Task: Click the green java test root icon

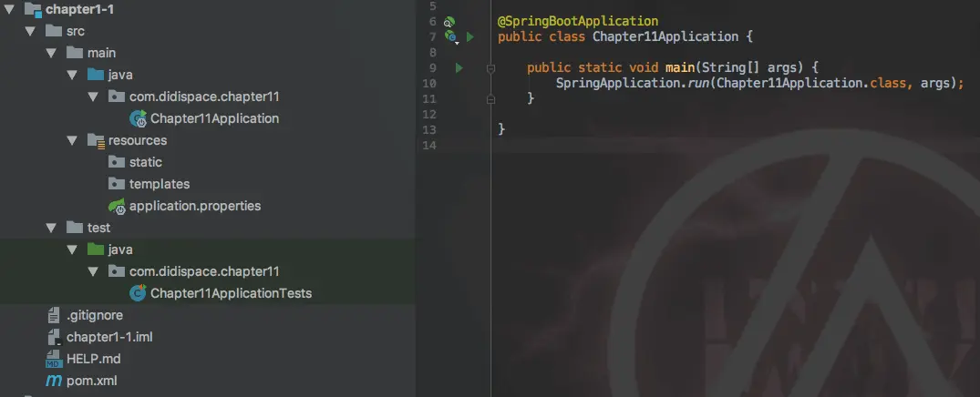Action: coord(96,249)
